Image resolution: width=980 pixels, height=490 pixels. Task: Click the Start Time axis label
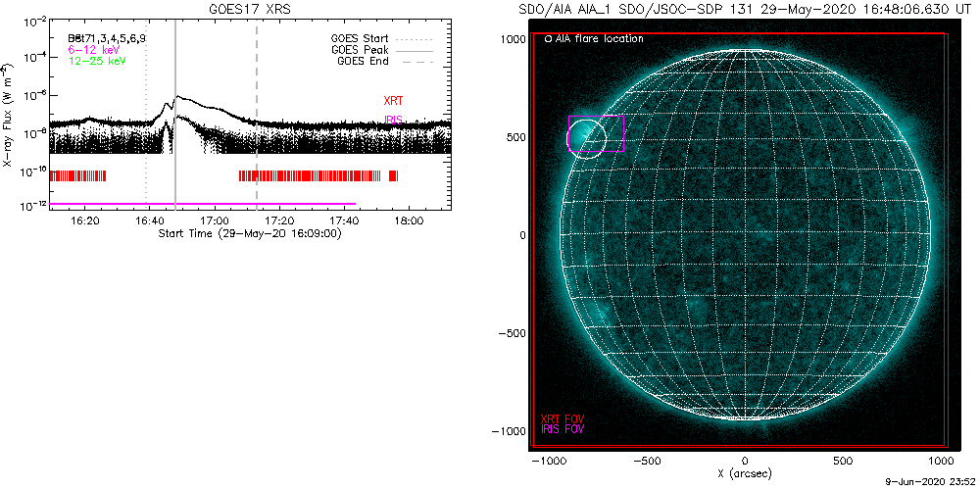(250, 233)
